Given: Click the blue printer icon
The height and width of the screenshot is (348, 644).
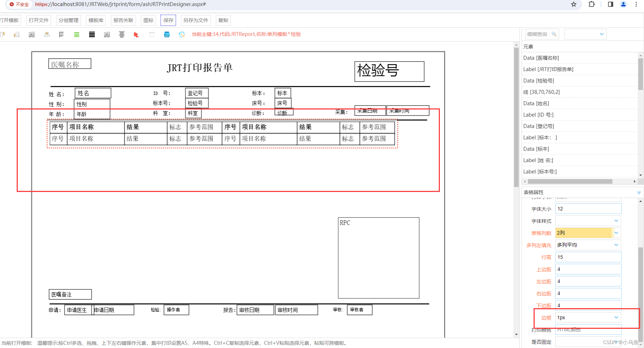Looking at the screenshot, I should [x=167, y=34].
